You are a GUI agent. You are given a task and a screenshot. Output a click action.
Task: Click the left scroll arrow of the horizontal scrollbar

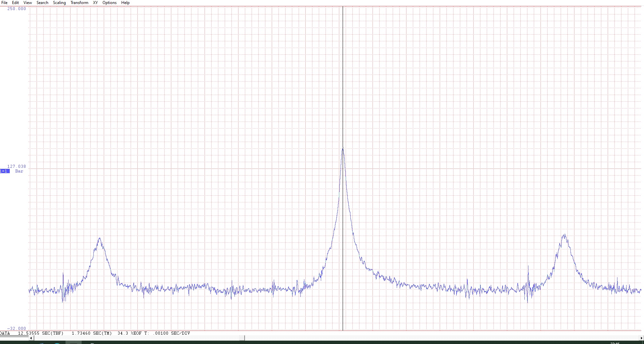click(x=31, y=338)
